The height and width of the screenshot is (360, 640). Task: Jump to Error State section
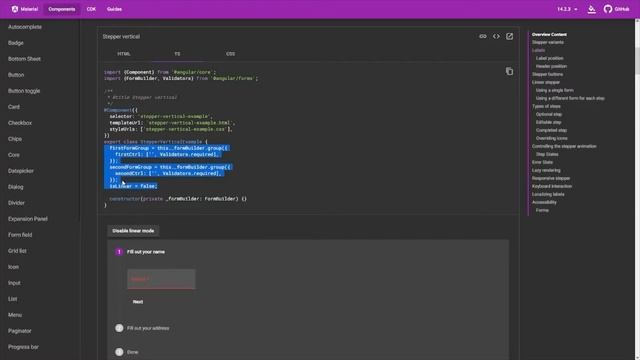click(x=542, y=162)
